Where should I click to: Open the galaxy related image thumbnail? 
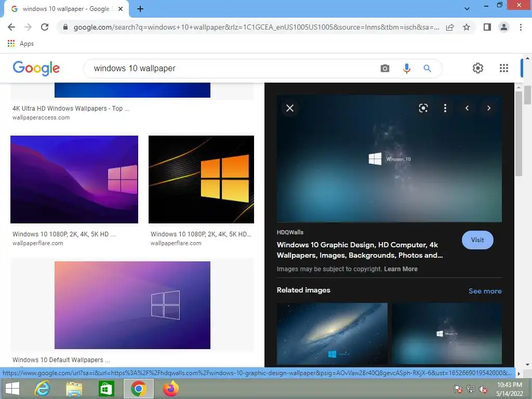tap(332, 334)
